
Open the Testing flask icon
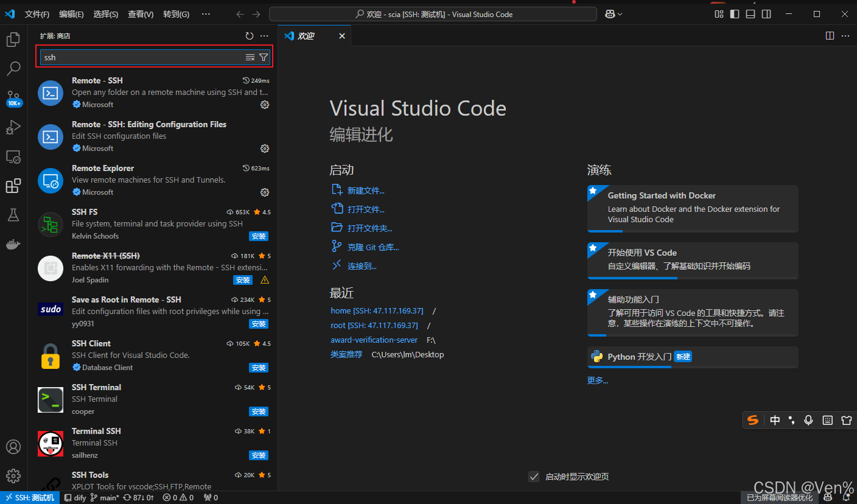point(13,215)
